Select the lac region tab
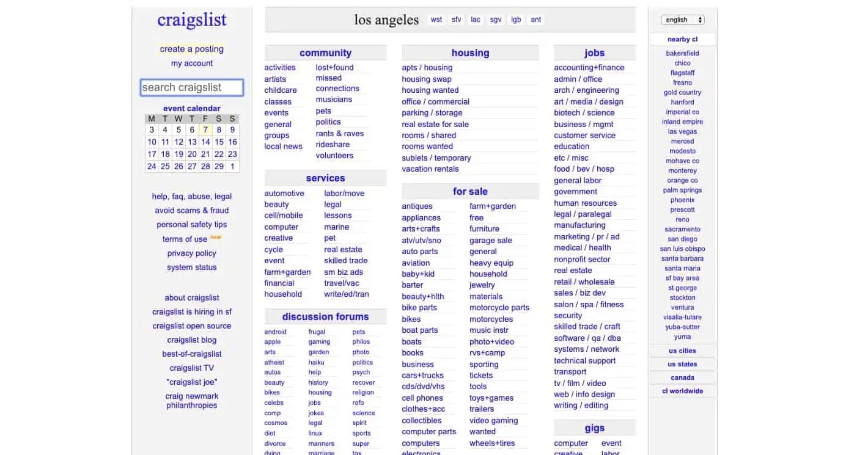The width and height of the screenshot is (868, 455). tap(476, 19)
